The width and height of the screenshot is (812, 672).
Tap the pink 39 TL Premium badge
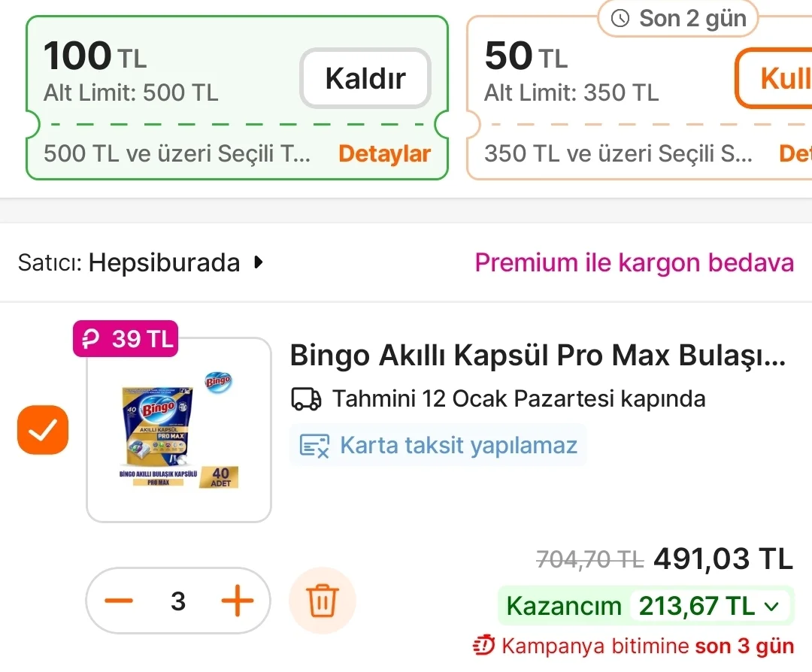125,339
